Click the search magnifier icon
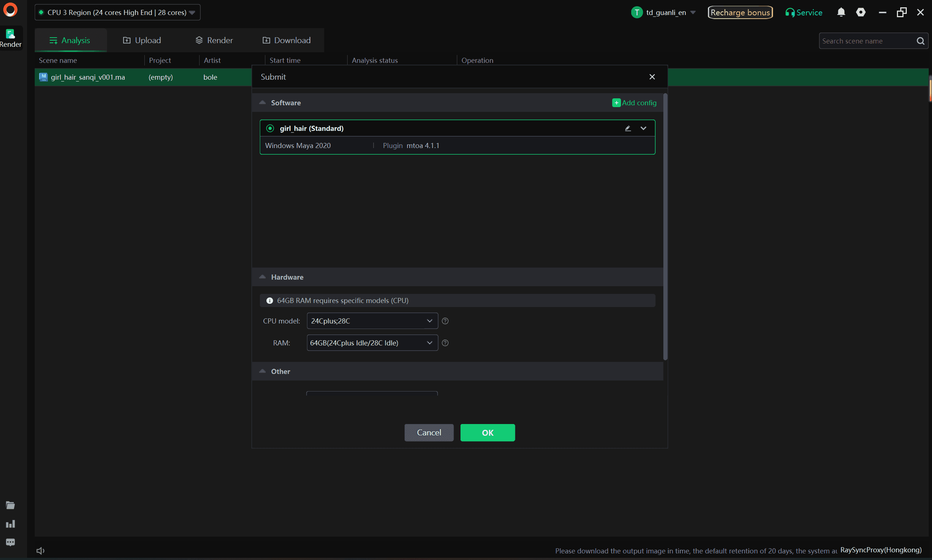932x560 pixels. [x=920, y=41]
